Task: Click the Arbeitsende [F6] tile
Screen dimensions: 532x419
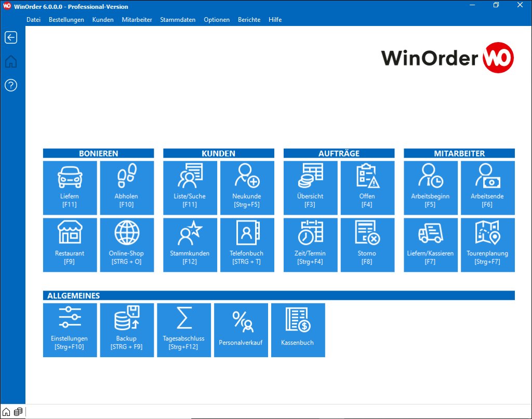Action: 487,188
